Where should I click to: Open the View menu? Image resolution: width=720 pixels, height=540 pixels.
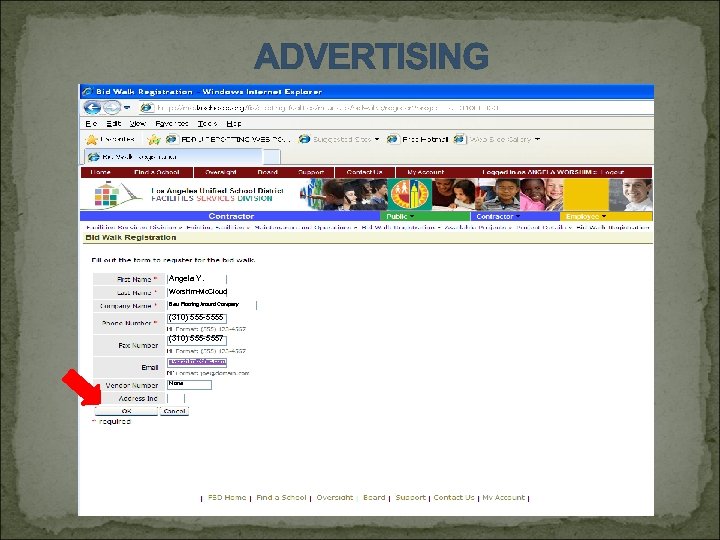pos(137,124)
